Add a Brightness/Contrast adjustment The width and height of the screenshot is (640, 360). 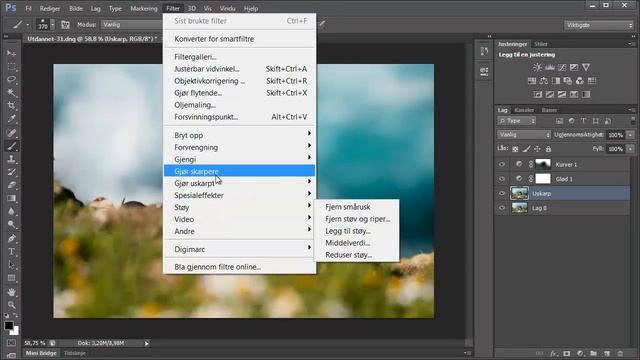(538, 67)
